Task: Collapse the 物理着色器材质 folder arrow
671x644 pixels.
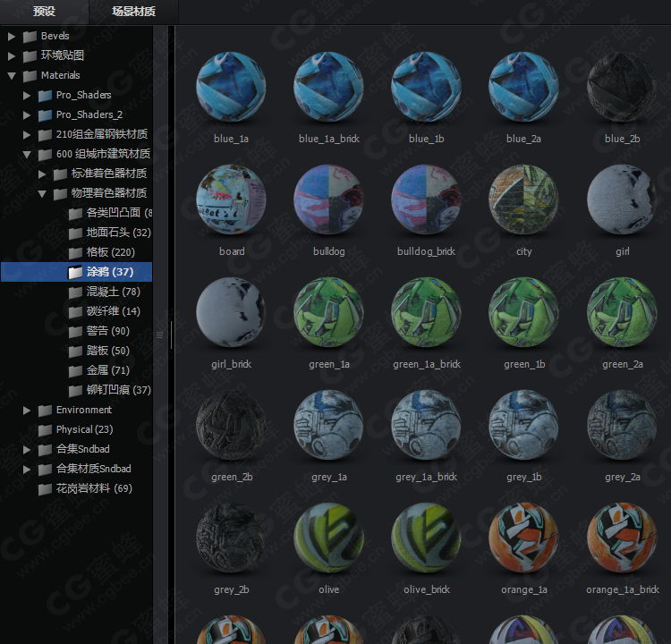Action: pyautogui.click(x=42, y=194)
